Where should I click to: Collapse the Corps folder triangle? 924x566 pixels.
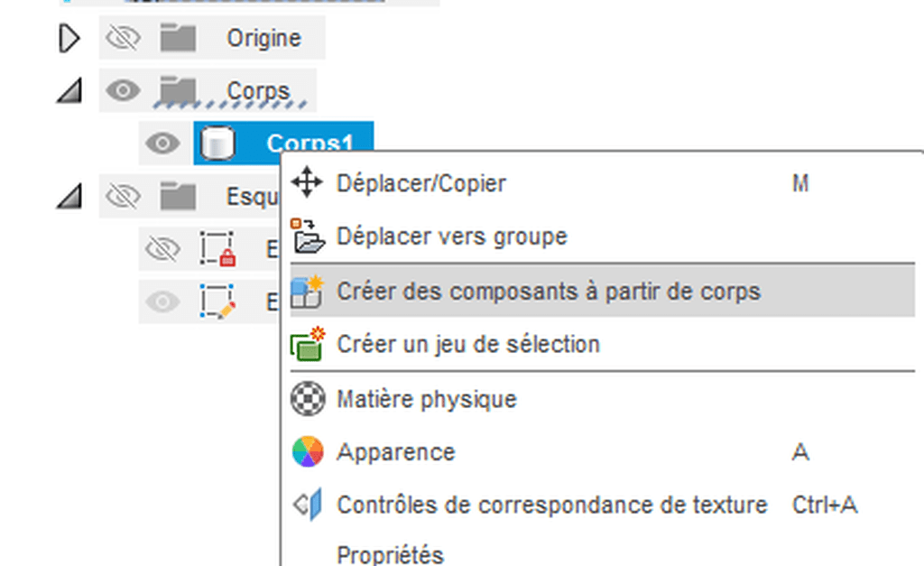pyautogui.click(x=69, y=91)
